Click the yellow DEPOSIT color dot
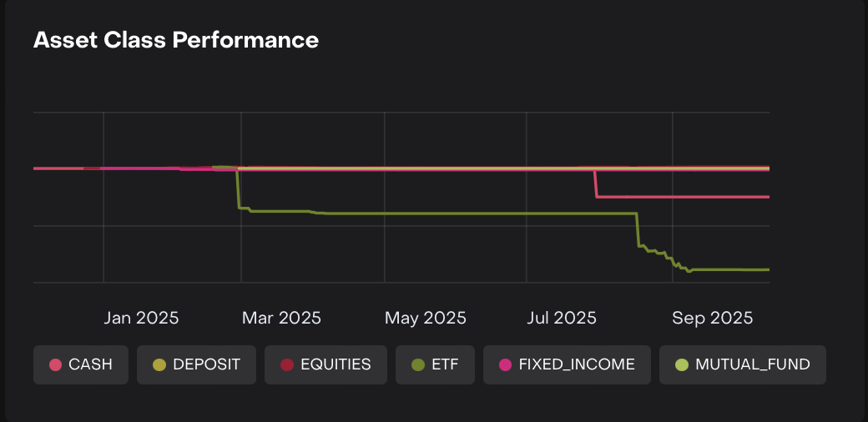The image size is (868, 422). pos(159,364)
